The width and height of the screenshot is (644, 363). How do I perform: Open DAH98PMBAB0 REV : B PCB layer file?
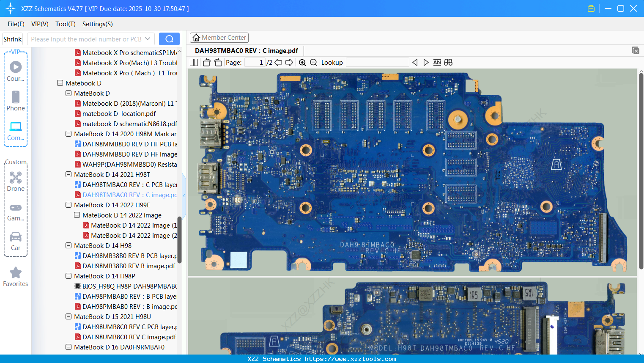[126, 297]
